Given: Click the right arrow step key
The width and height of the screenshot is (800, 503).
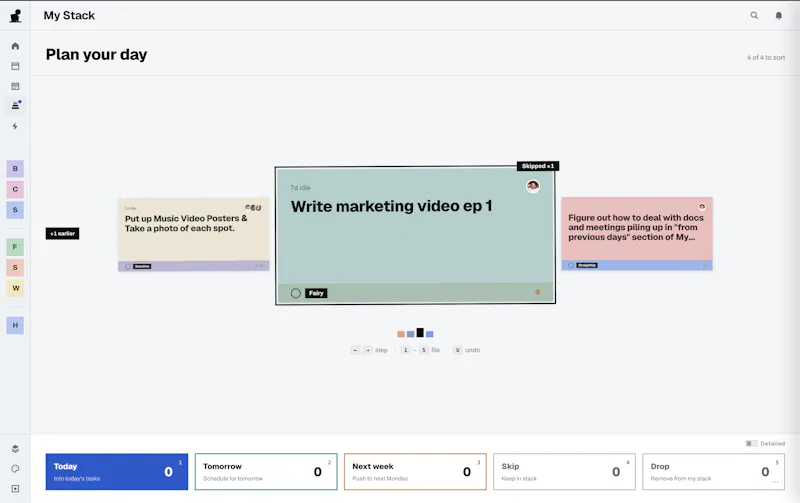Looking at the screenshot, I should [367, 350].
